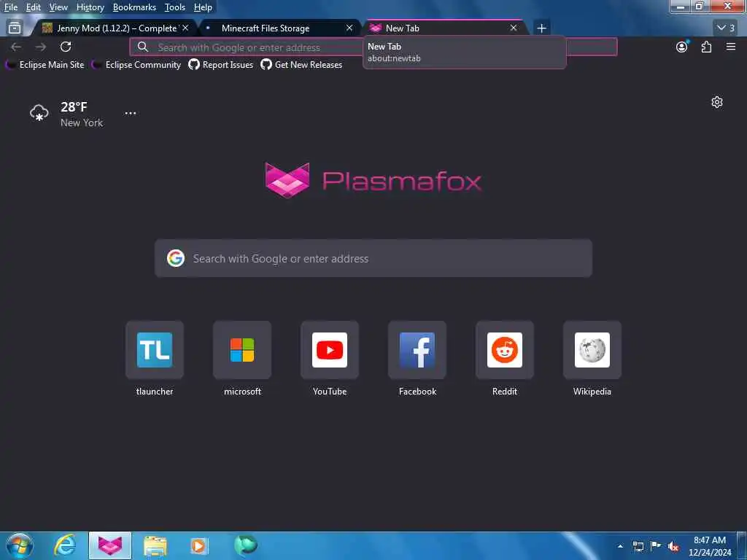The height and width of the screenshot is (560, 747).
Task: Reload the current page
Action: click(66, 47)
